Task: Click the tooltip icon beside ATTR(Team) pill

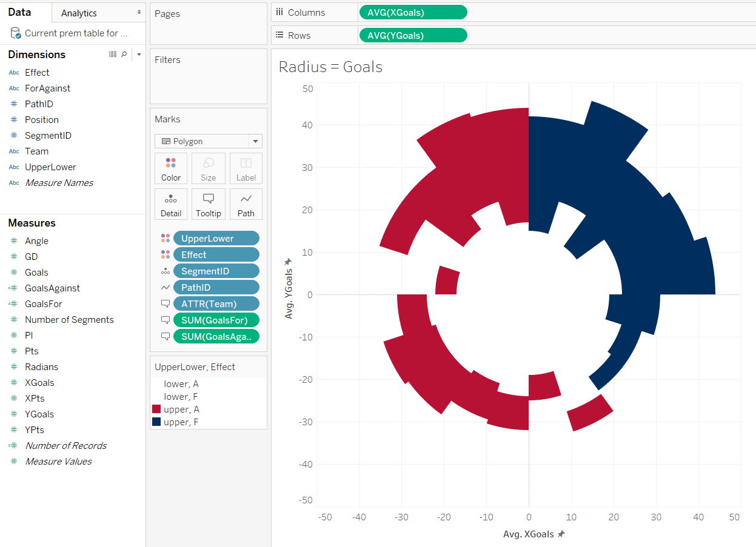Action: point(165,303)
